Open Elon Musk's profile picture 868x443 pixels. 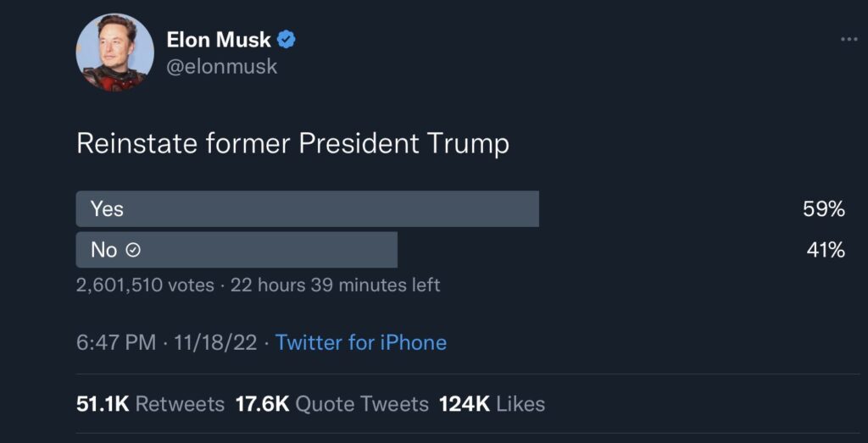[115, 53]
